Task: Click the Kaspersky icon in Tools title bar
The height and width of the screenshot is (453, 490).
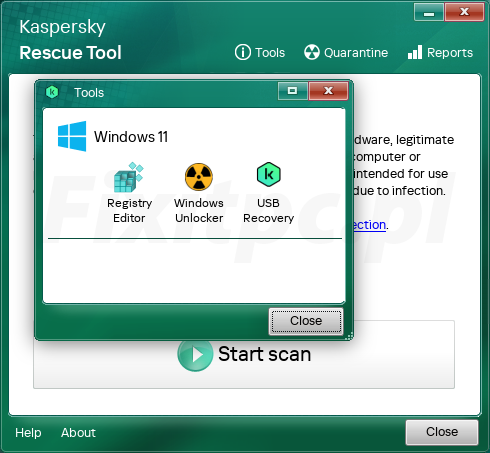Action: 52,92
